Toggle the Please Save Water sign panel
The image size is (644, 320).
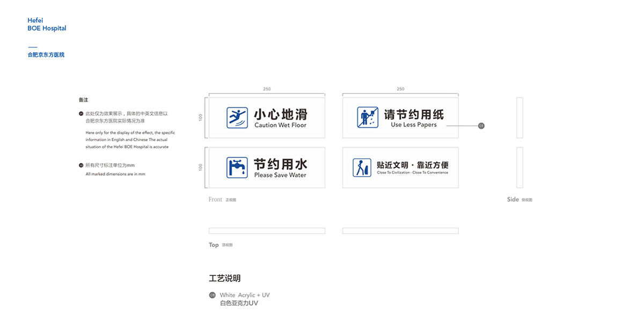coord(267,167)
